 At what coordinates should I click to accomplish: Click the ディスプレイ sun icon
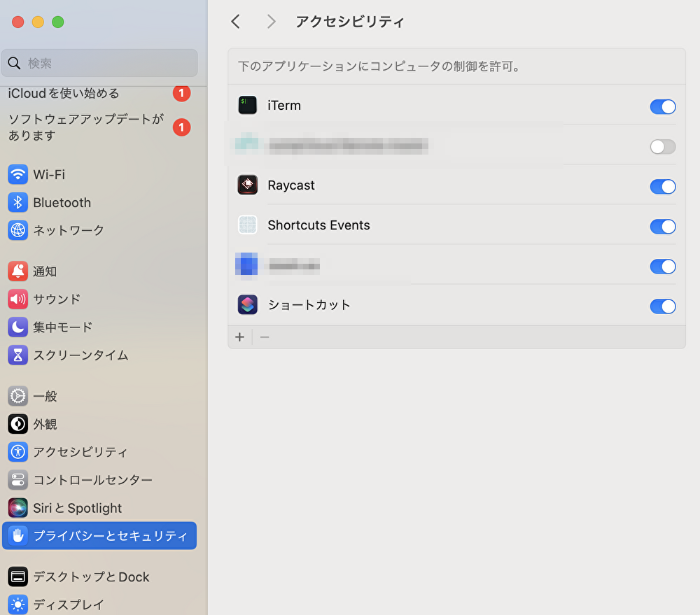point(18,605)
